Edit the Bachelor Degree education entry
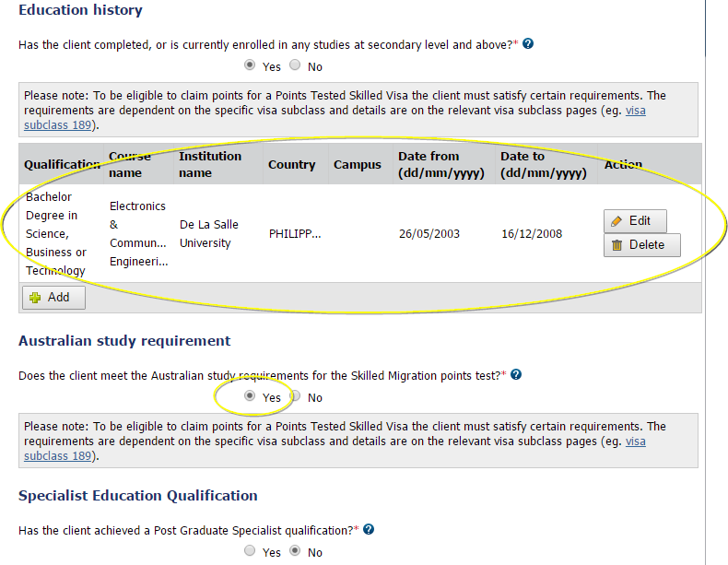The width and height of the screenshot is (728, 565). pos(635,221)
